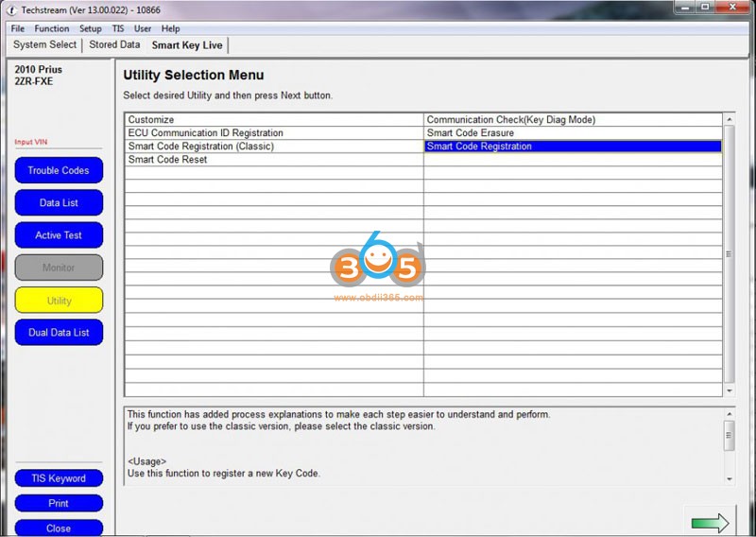Select ECU Communication ID Registration

(x=274, y=132)
